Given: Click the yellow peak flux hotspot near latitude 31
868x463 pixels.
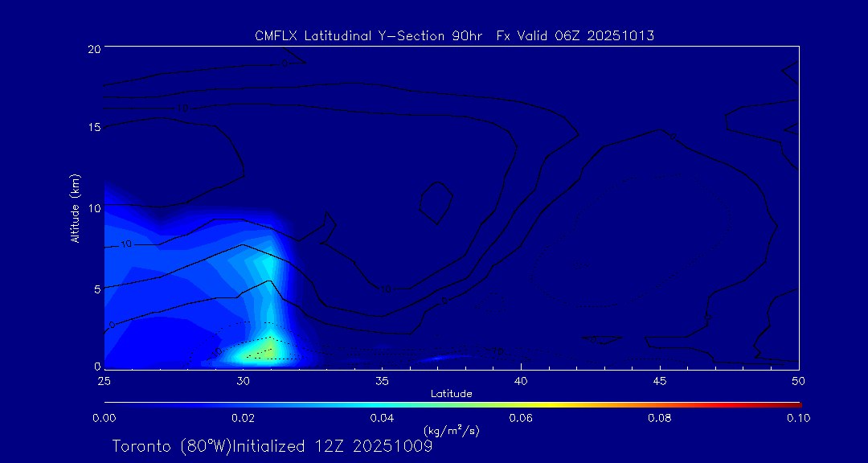Looking at the screenshot, I should (x=267, y=350).
